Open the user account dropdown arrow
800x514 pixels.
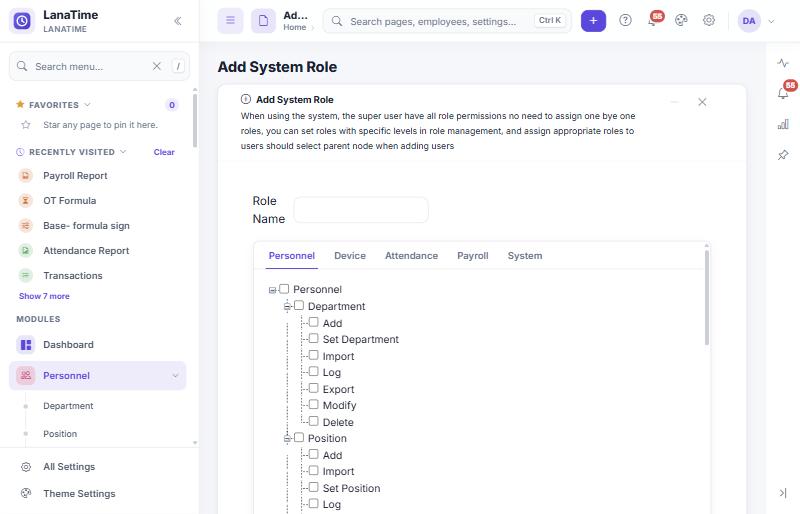[771, 21]
